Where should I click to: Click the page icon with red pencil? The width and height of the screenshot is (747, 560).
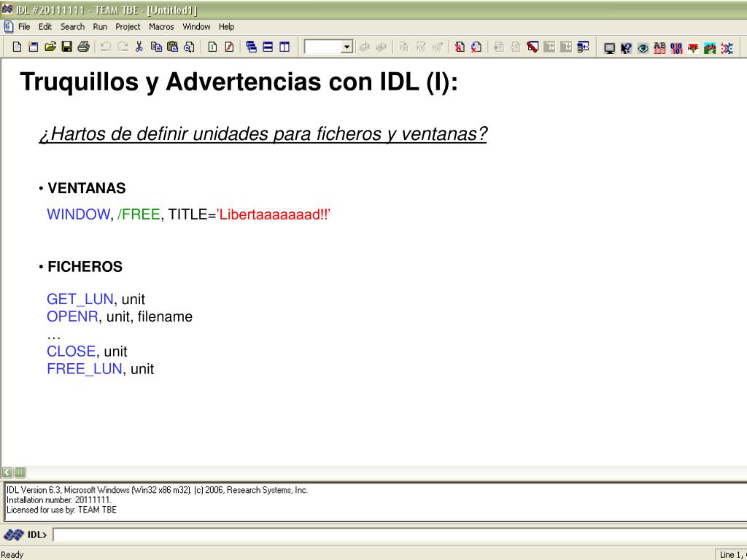pyautogui.click(x=229, y=47)
